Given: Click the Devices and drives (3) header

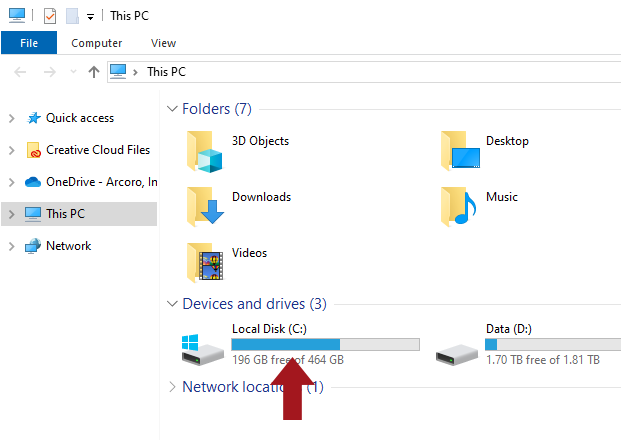Looking at the screenshot, I should click(254, 304).
